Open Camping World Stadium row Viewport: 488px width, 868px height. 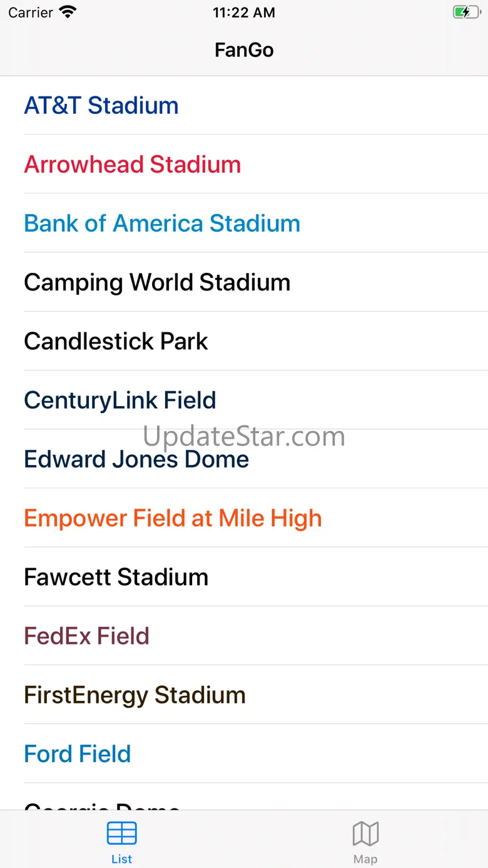click(244, 282)
